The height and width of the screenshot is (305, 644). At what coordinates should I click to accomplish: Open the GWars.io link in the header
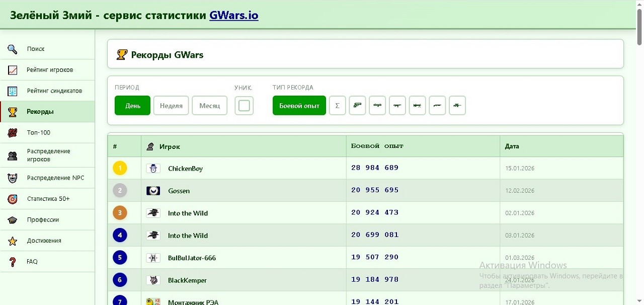click(234, 15)
